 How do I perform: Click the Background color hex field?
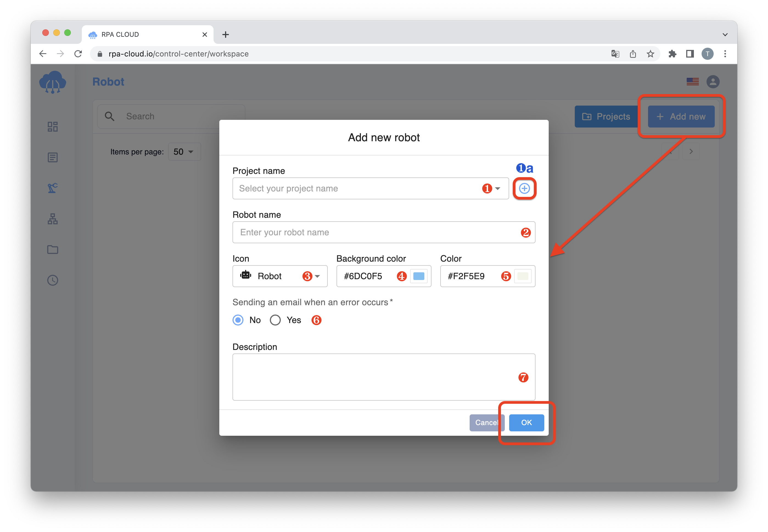pos(384,276)
